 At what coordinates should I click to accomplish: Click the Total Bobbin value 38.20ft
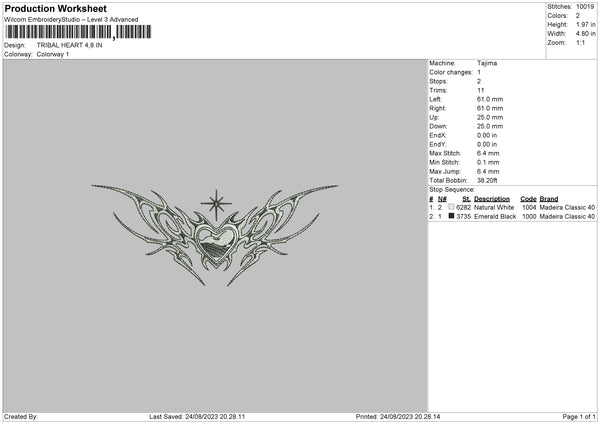point(487,180)
